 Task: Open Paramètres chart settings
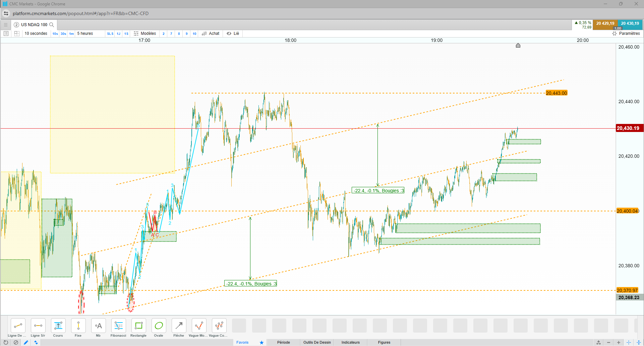(626, 33)
